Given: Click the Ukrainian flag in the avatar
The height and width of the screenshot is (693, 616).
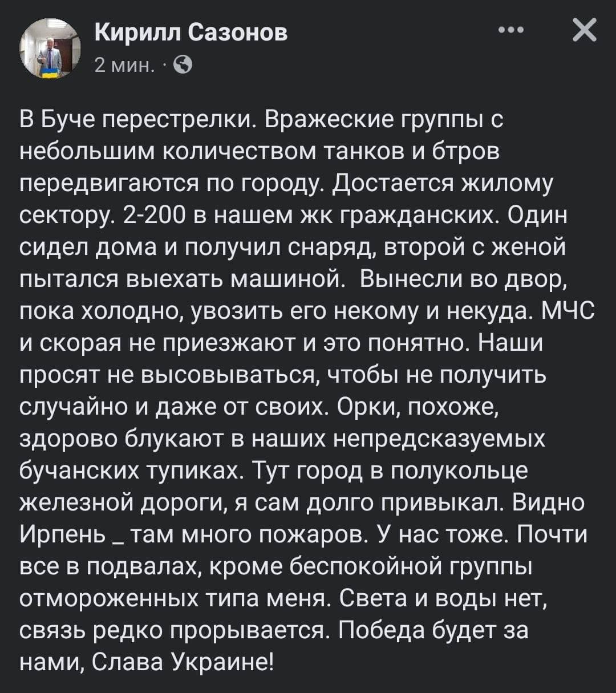Looking at the screenshot, I should coord(50,72).
